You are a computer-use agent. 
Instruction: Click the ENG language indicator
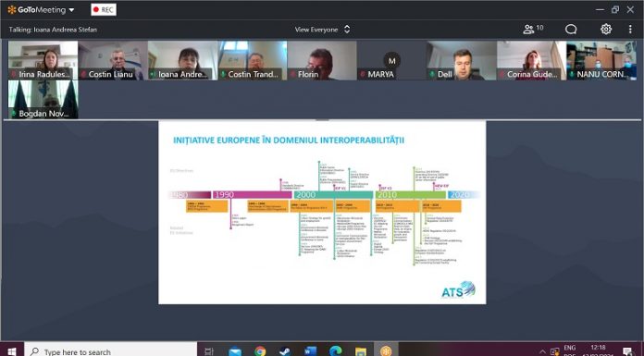569,348
